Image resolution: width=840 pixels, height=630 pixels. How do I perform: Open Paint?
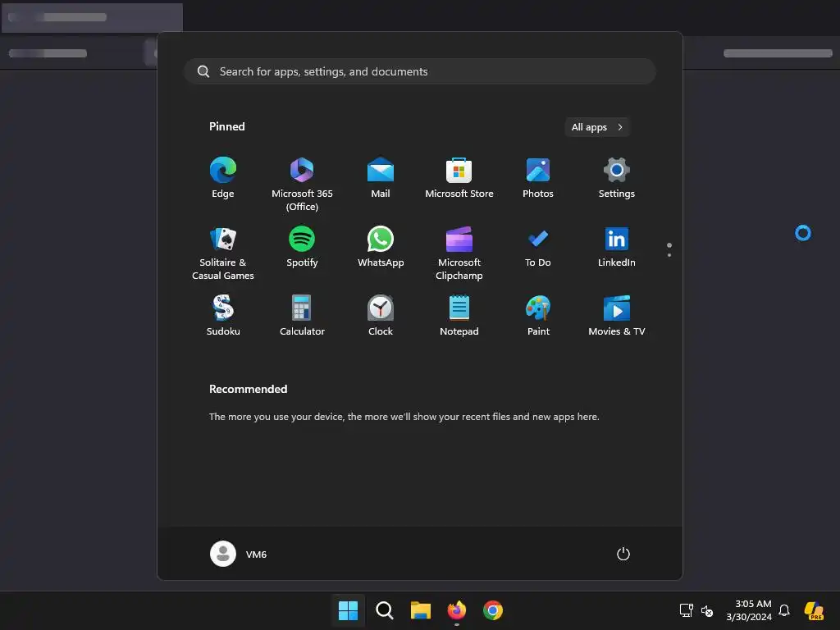coord(538,317)
